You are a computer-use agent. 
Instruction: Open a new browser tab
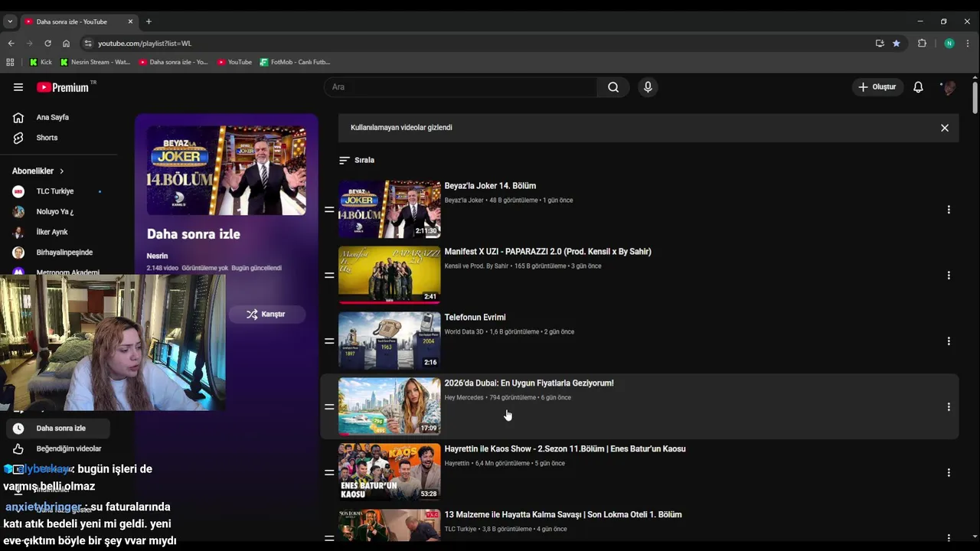pyautogui.click(x=149, y=21)
